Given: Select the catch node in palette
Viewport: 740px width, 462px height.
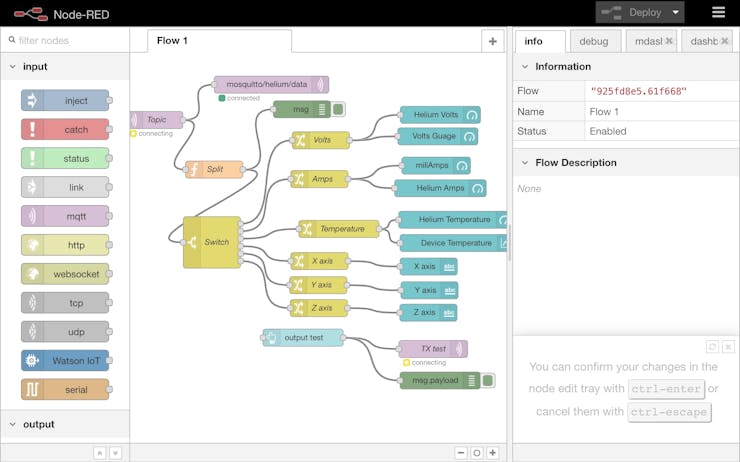Looking at the screenshot, I should tap(65, 129).
